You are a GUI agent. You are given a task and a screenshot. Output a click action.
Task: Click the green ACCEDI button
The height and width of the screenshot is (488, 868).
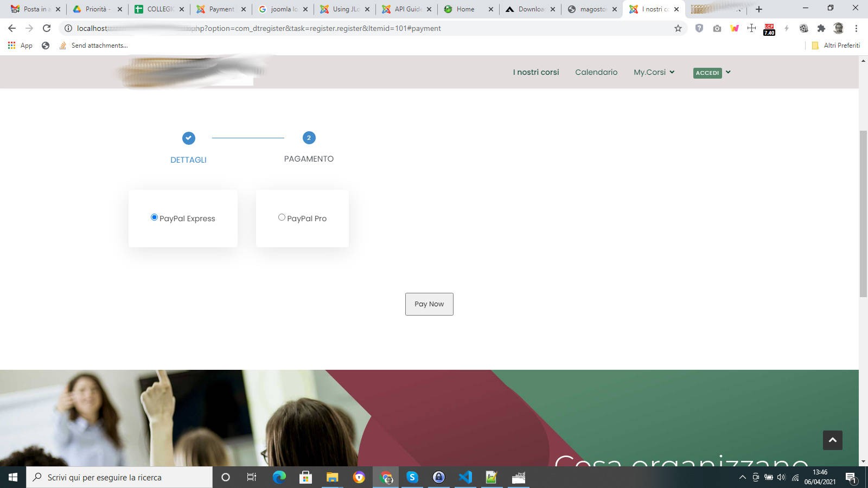tap(707, 73)
